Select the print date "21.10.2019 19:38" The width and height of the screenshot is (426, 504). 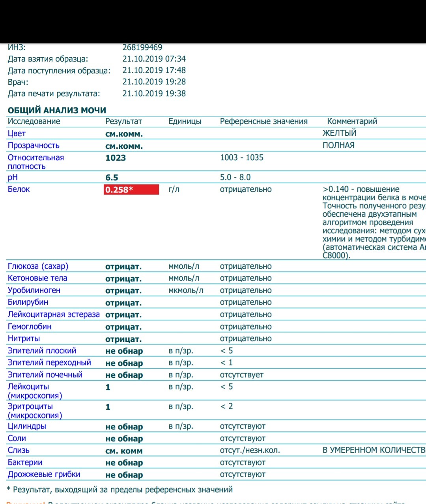coord(154,94)
